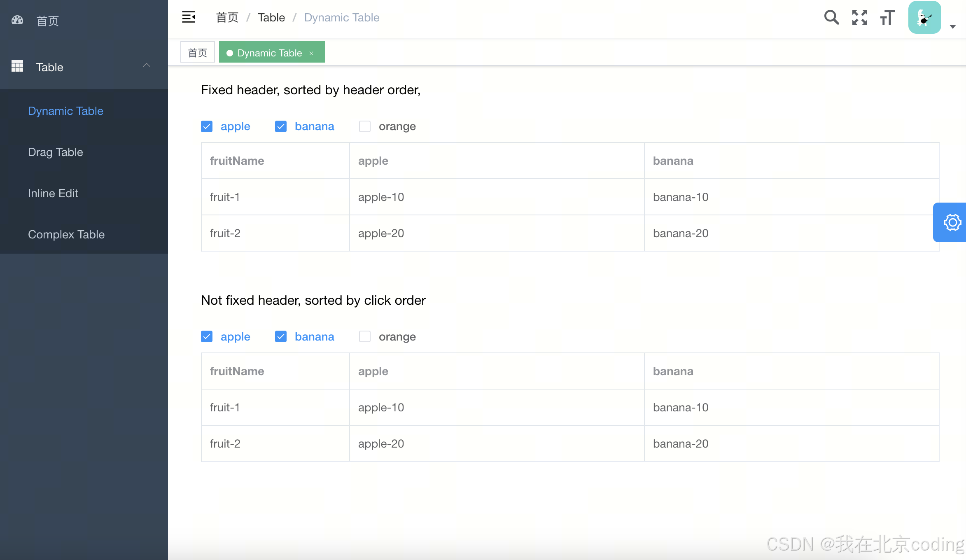Image resolution: width=966 pixels, height=560 pixels.
Task: Click the user avatar image
Action: [924, 17]
